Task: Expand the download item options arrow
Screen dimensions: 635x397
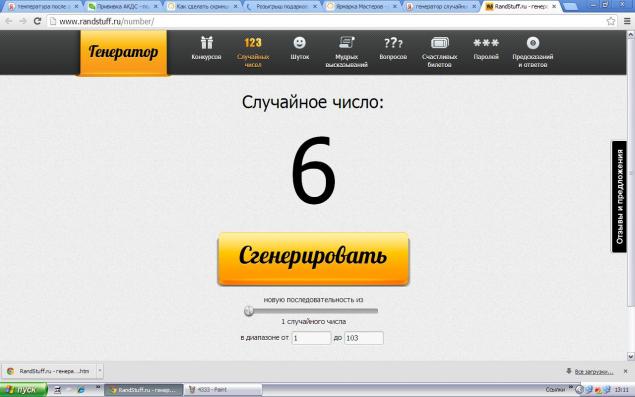Action: tap(100, 371)
